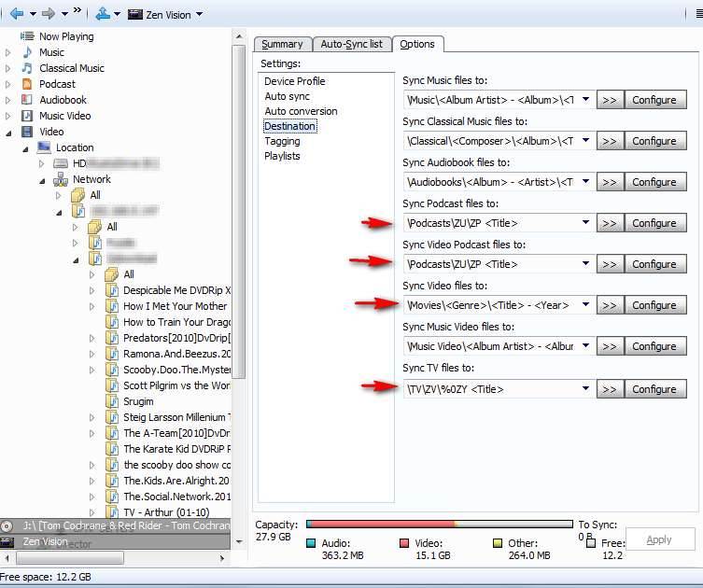Click the Zen Vision device icon in toolbar
This screenshot has width=703, height=588.
134,15
